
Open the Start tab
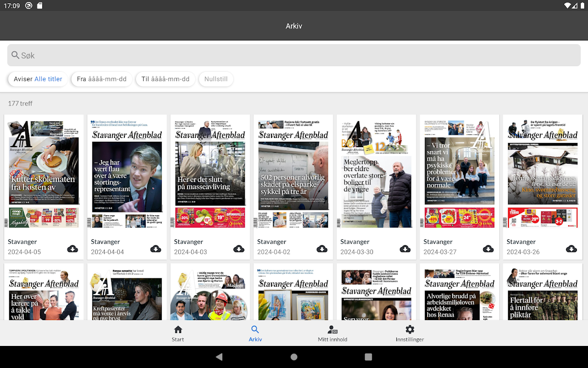178,333
